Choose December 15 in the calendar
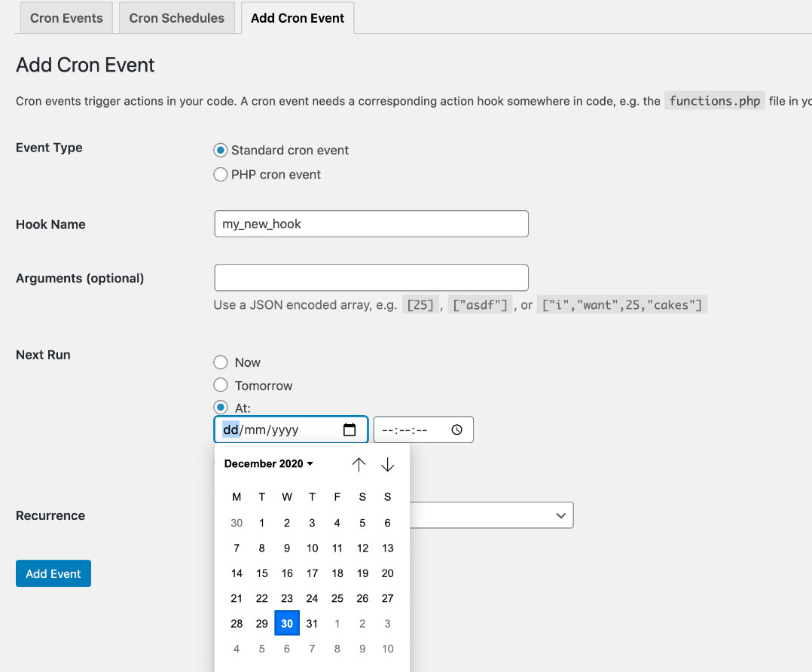812x672 pixels. pos(261,573)
